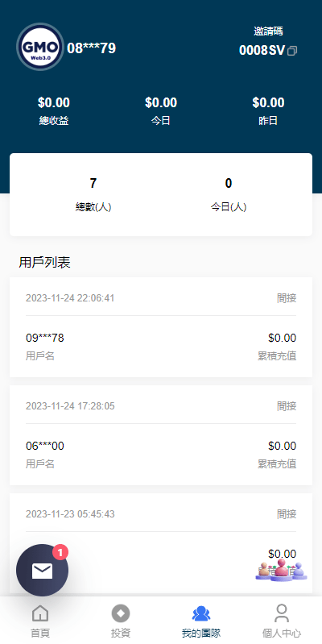The image size is (322, 644).
Task: Select the 總收益 total earnings amount
Action: click(54, 102)
